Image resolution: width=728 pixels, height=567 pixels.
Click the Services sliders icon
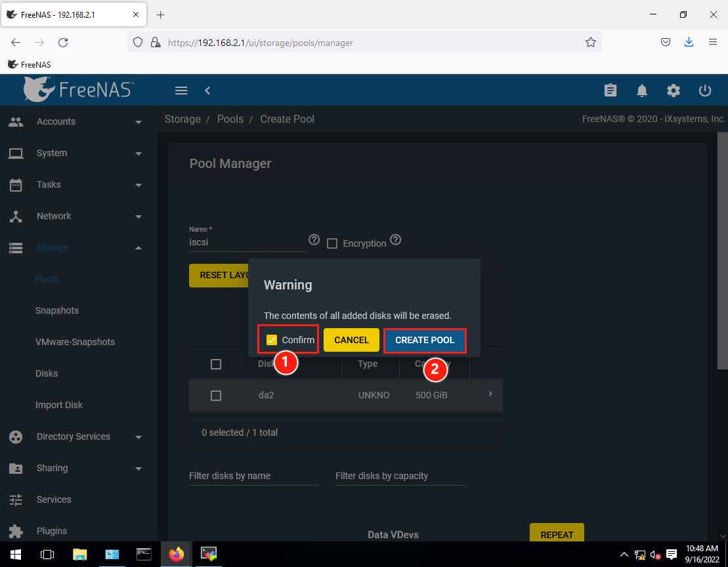(16, 499)
